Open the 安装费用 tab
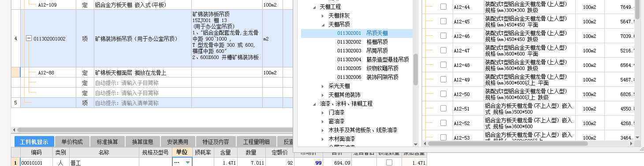 tap(178, 142)
